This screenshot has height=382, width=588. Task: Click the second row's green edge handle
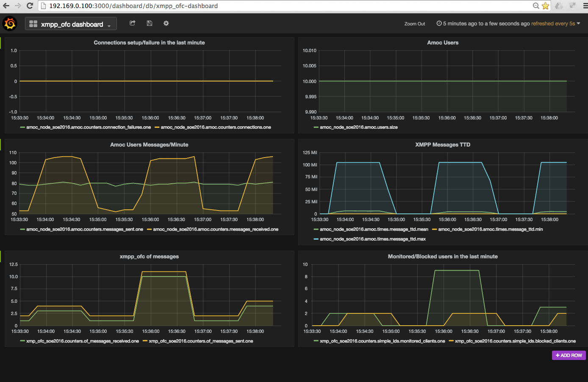coord(0,145)
